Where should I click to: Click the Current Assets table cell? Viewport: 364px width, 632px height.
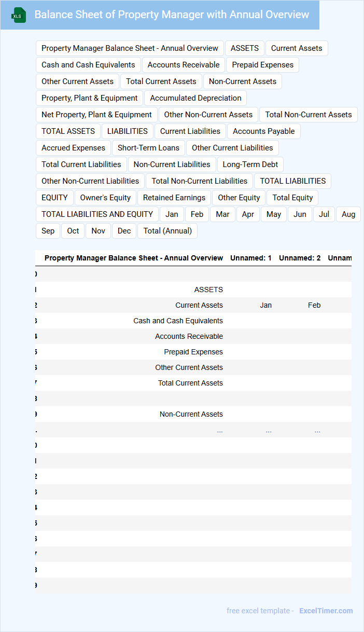pos(199,305)
